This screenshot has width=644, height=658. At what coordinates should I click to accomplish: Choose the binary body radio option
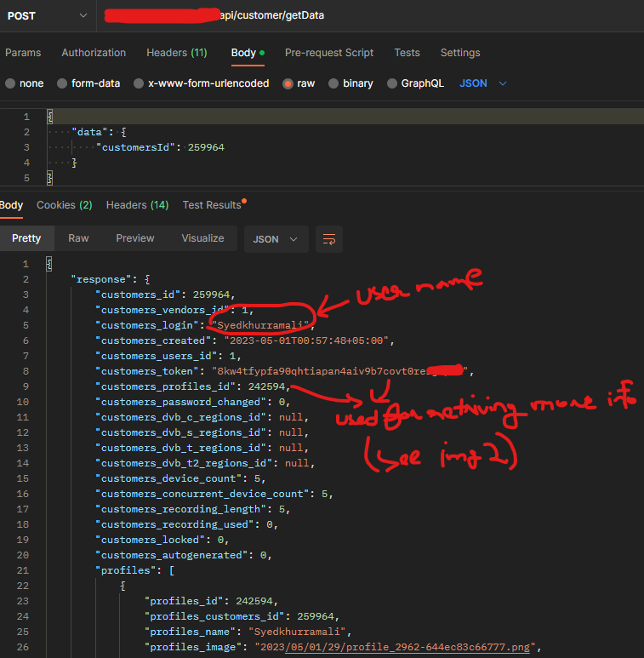coord(333,83)
